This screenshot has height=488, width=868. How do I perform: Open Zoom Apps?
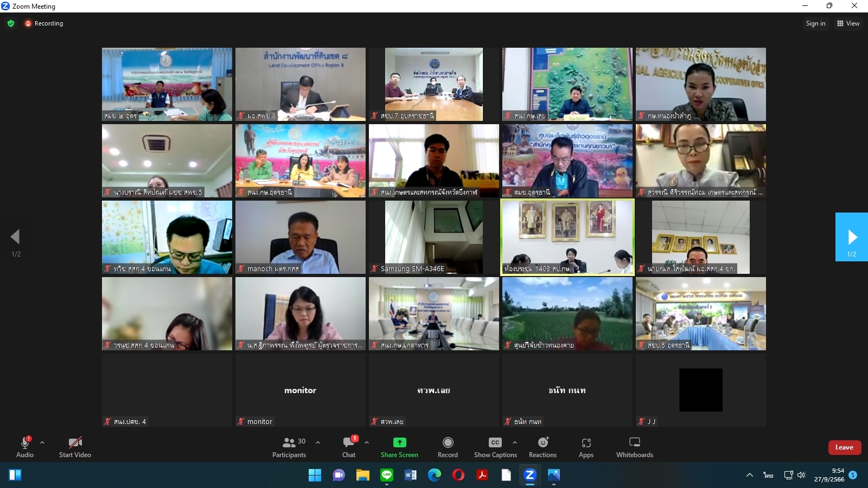click(586, 447)
